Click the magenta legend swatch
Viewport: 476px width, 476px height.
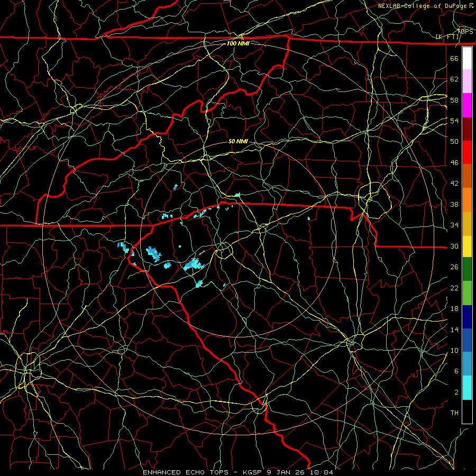coord(467,105)
